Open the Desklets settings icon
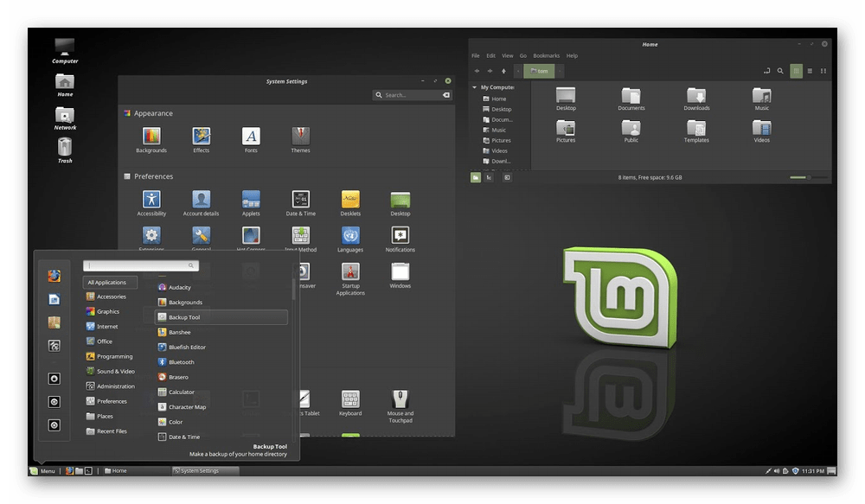Image resolution: width=865 pixels, height=504 pixels. [350, 203]
